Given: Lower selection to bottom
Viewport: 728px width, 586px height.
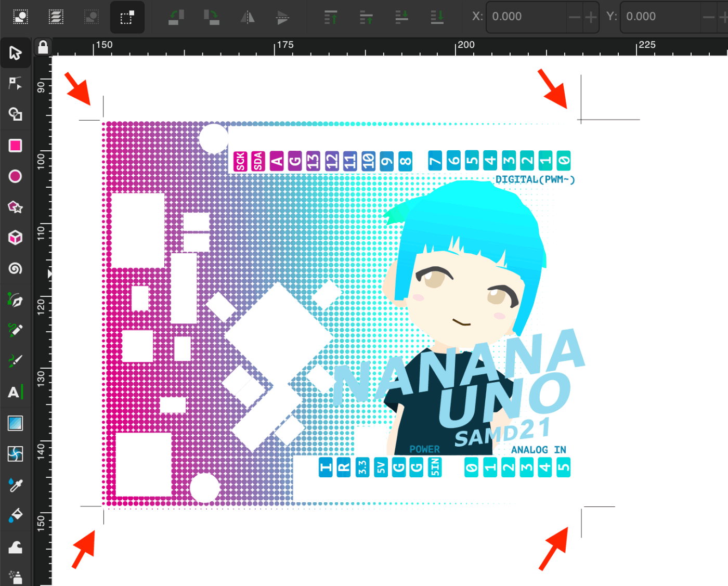Looking at the screenshot, I should pyautogui.click(x=437, y=17).
